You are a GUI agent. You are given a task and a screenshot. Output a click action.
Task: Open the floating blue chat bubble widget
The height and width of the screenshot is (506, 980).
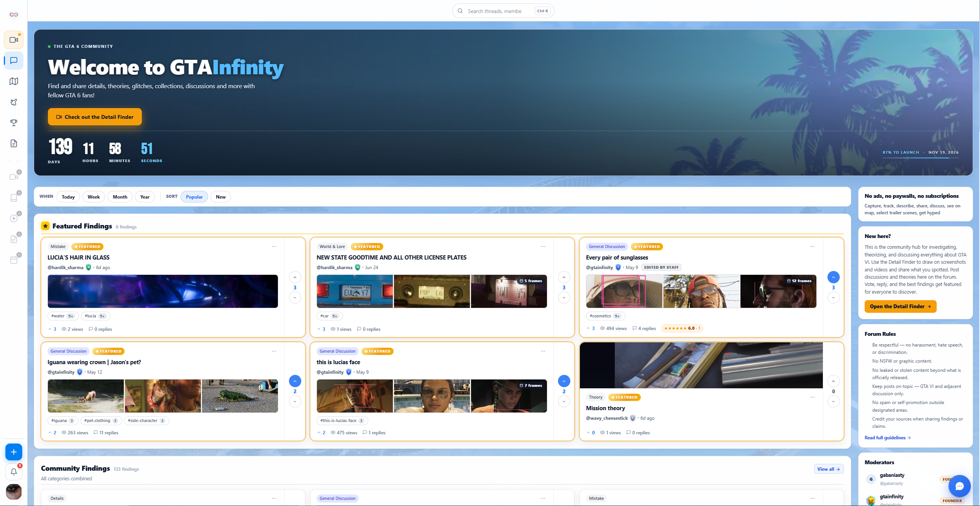coord(959,486)
